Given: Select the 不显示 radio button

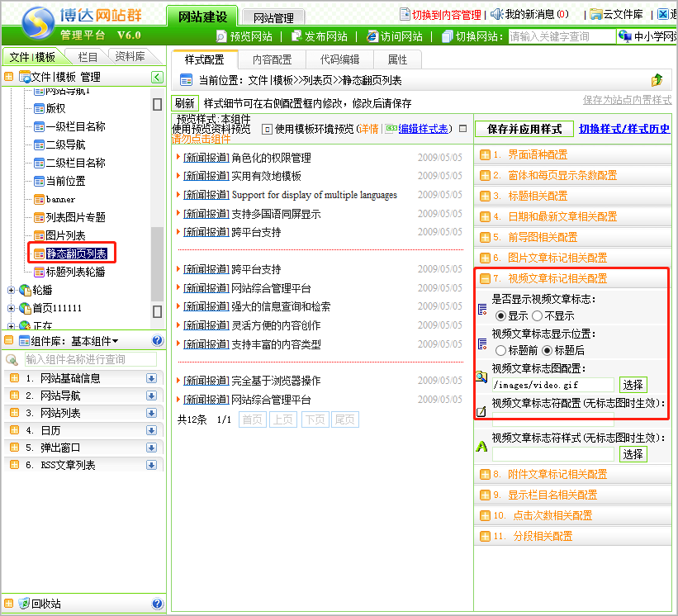Looking at the screenshot, I should 537,316.
